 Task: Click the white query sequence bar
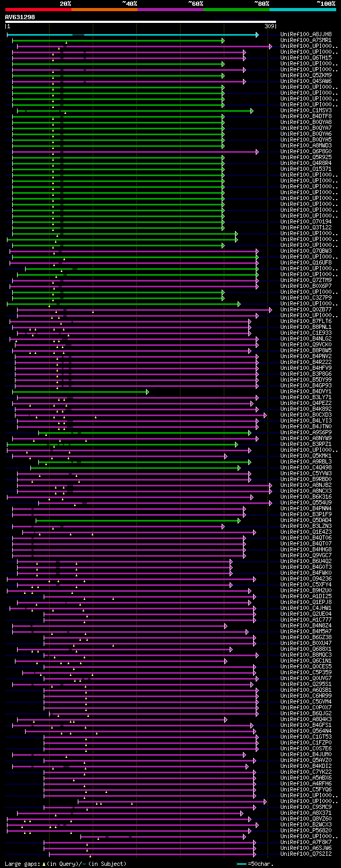tap(141, 22)
